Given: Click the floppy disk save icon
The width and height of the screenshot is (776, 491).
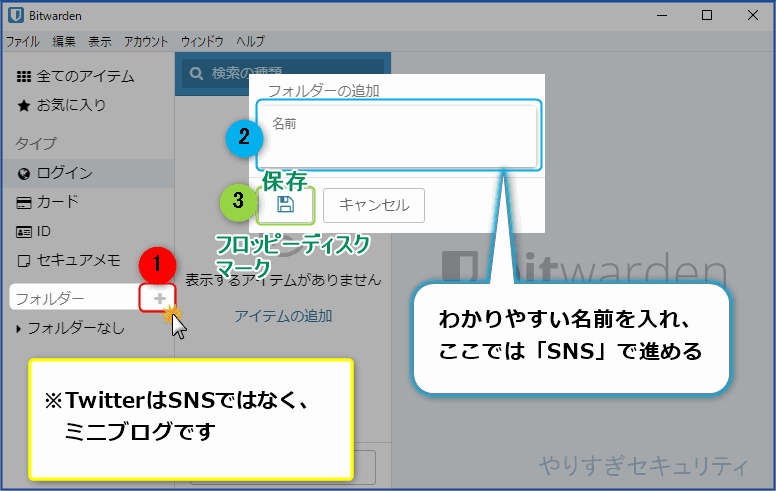Looking at the screenshot, I should [x=286, y=204].
